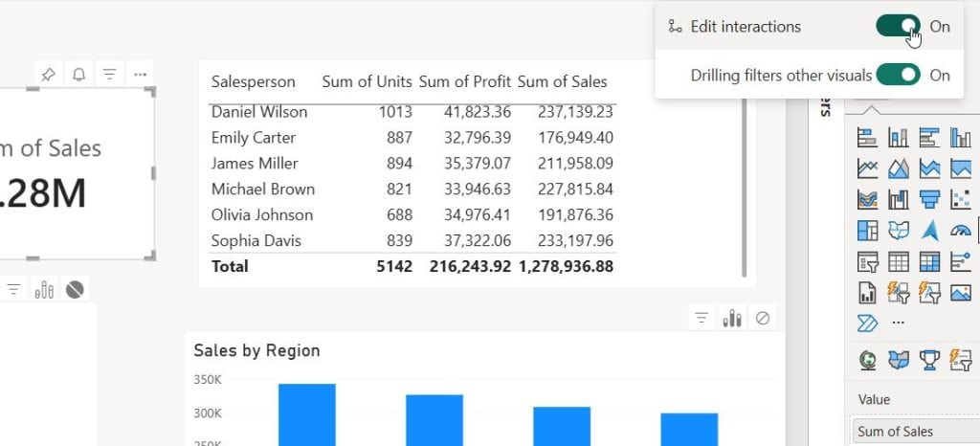
Task: Click the 28M card value
Action: pyautogui.click(x=44, y=193)
